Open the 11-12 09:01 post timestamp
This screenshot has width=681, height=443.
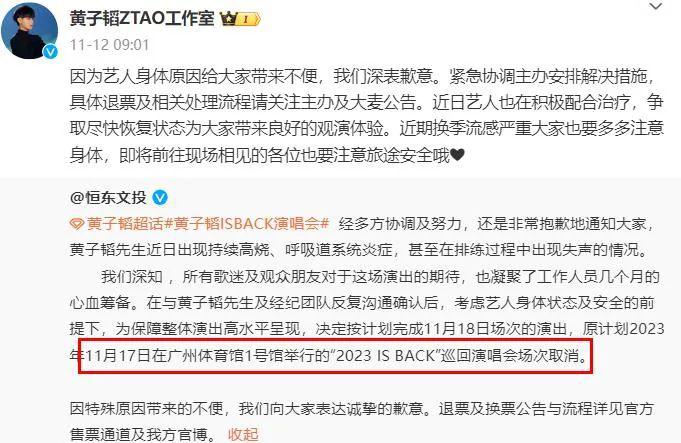[109, 45]
